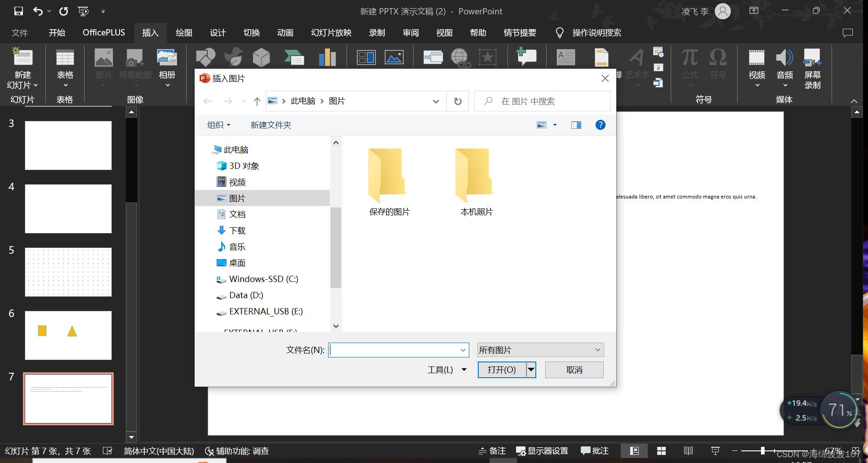Click the user account avatar icon

[723, 11]
